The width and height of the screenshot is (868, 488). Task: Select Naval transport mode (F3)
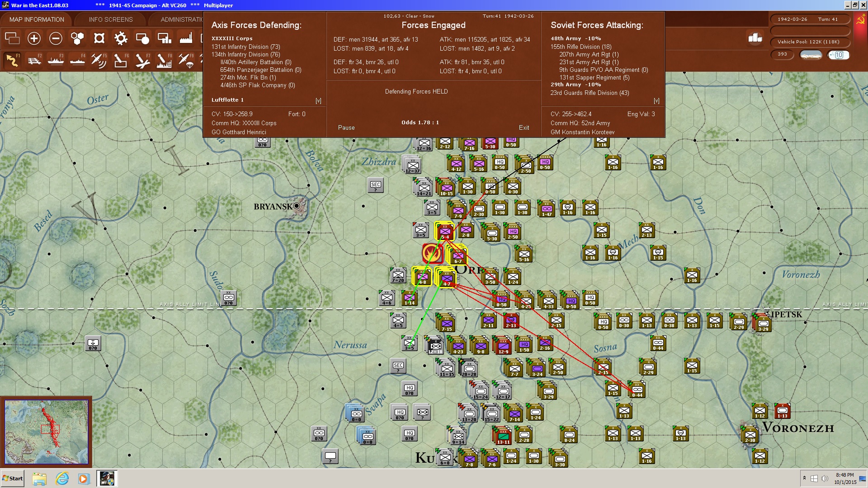tap(56, 61)
